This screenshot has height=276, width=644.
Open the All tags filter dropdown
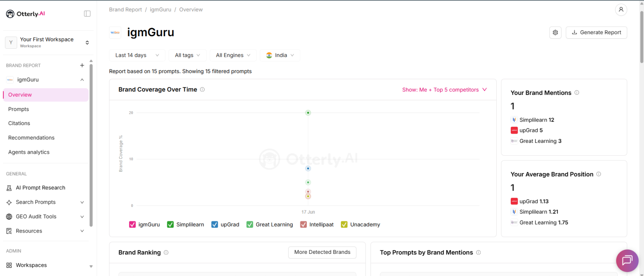coord(188,56)
